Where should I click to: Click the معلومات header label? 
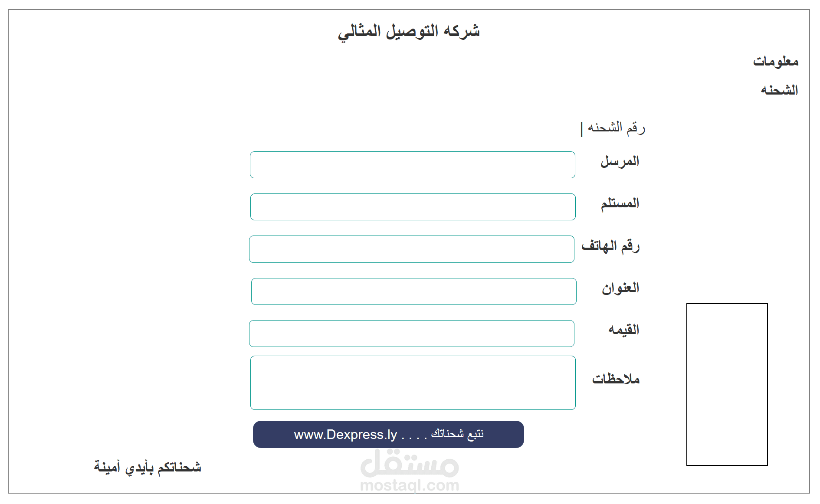(x=775, y=61)
